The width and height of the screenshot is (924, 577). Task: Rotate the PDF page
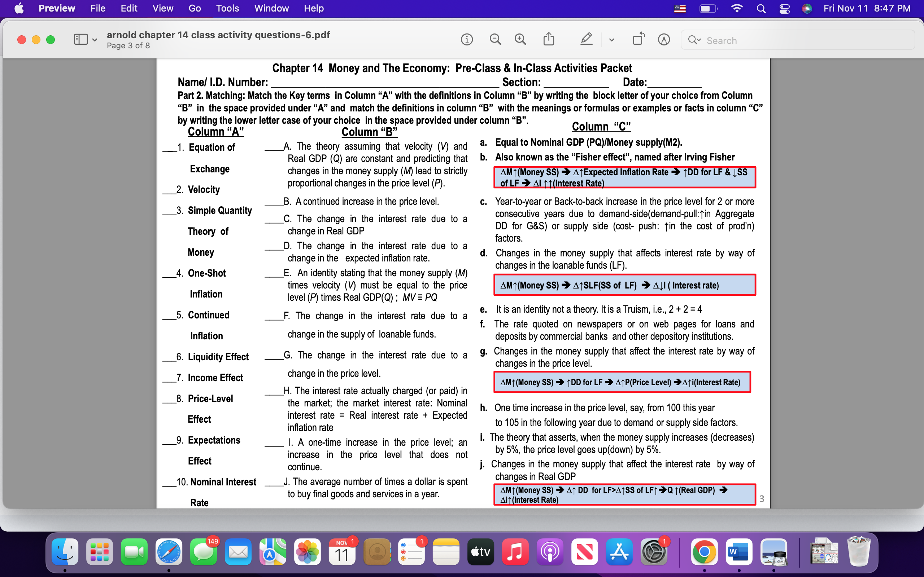638,39
